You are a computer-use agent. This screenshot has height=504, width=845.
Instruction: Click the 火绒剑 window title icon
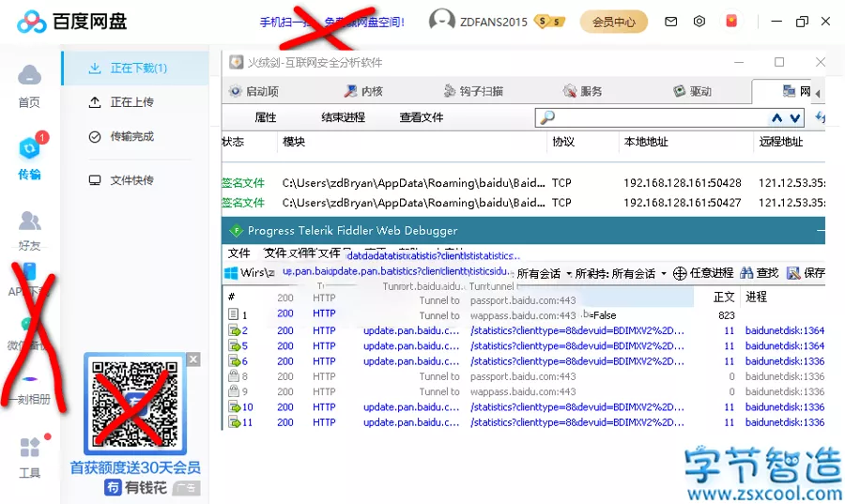tap(236, 63)
